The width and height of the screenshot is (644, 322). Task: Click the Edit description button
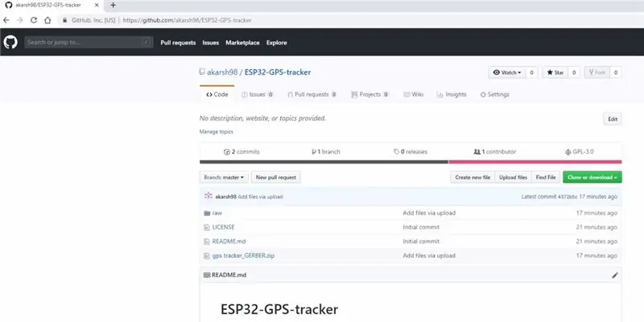coord(613,119)
